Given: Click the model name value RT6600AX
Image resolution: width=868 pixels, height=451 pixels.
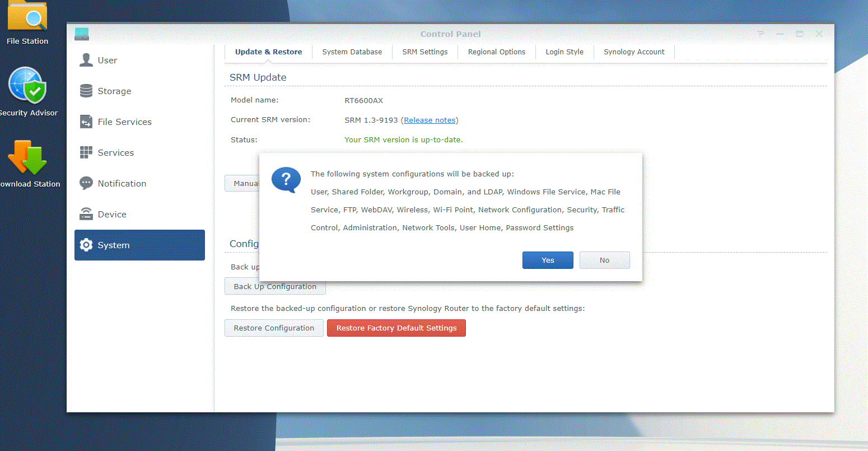Looking at the screenshot, I should (364, 101).
